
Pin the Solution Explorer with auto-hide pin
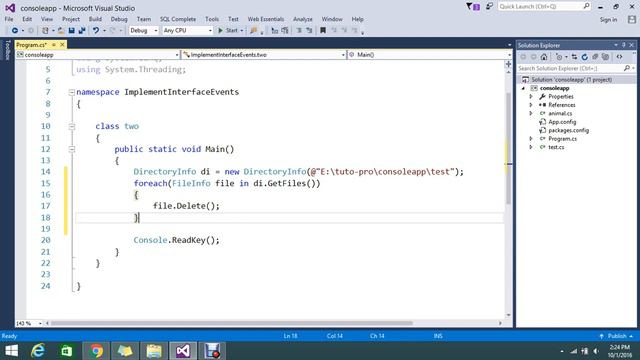tap(624, 45)
